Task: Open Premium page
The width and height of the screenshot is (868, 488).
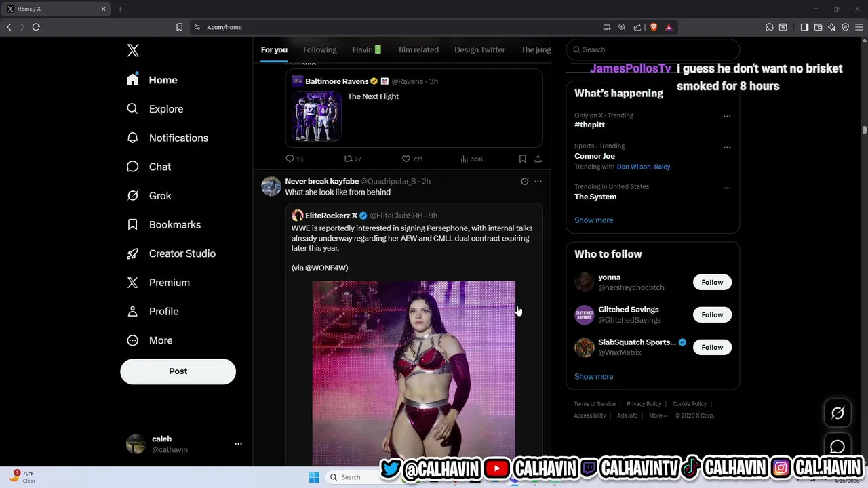Action: [x=159, y=283]
